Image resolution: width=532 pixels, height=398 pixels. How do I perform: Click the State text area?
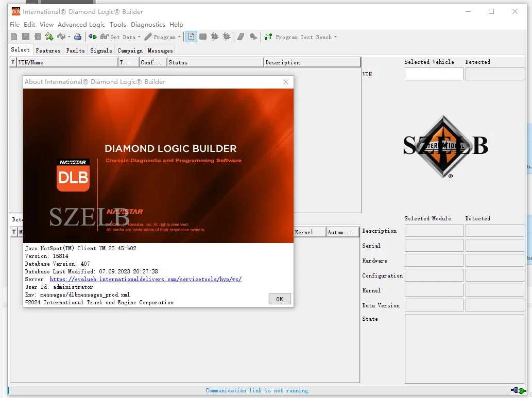(464, 349)
